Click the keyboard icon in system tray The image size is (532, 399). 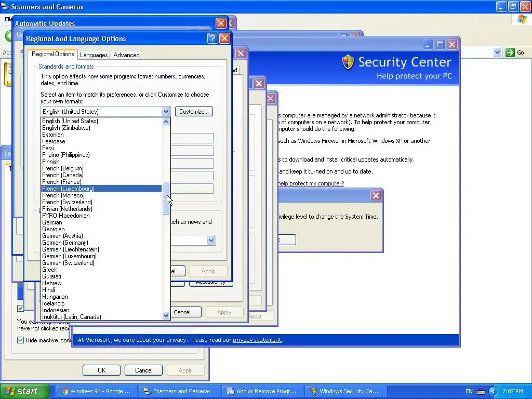[481, 392]
